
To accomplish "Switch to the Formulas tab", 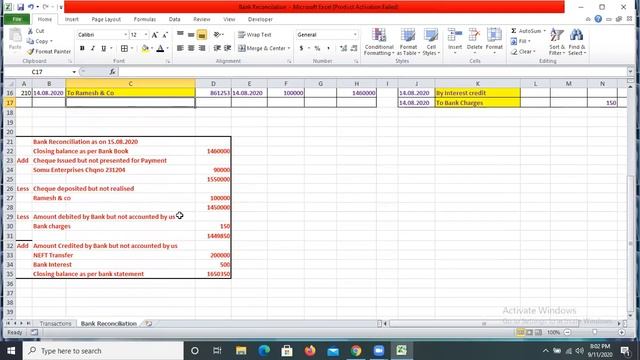I will [144, 19].
